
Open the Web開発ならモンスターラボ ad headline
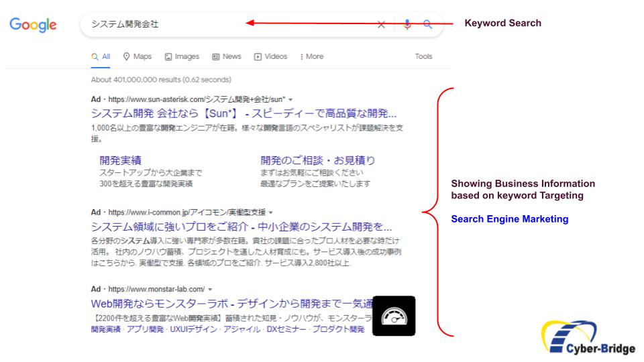231,304
